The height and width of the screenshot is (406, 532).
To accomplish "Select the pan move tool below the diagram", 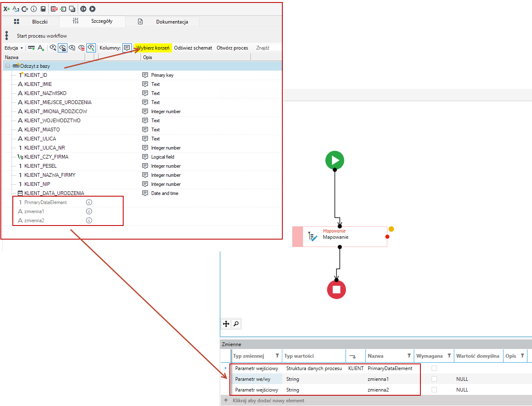I will [226, 324].
